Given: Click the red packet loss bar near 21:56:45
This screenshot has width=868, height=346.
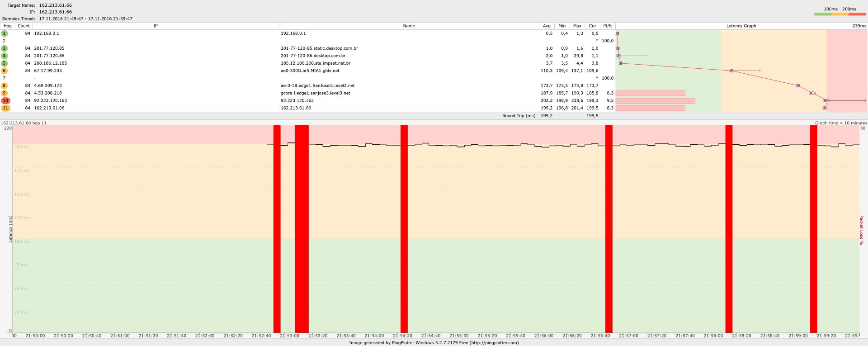Looking at the screenshot, I should (609, 229).
